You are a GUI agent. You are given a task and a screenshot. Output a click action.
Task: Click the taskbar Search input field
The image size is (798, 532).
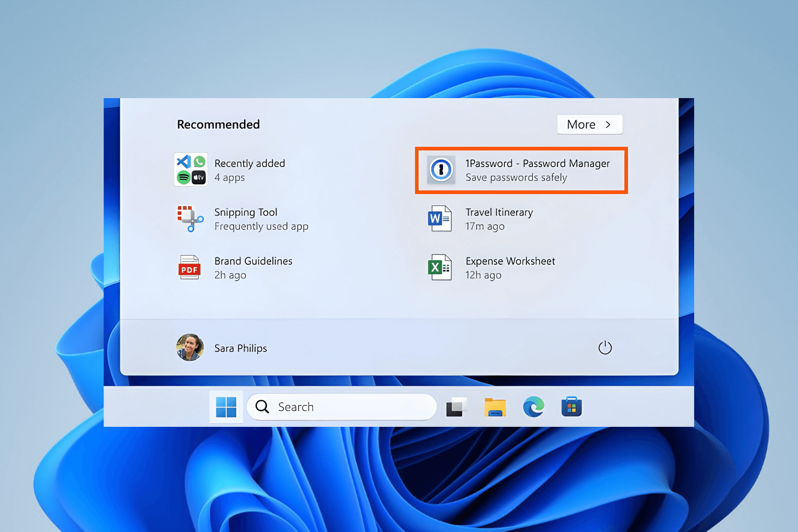(x=342, y=407)
